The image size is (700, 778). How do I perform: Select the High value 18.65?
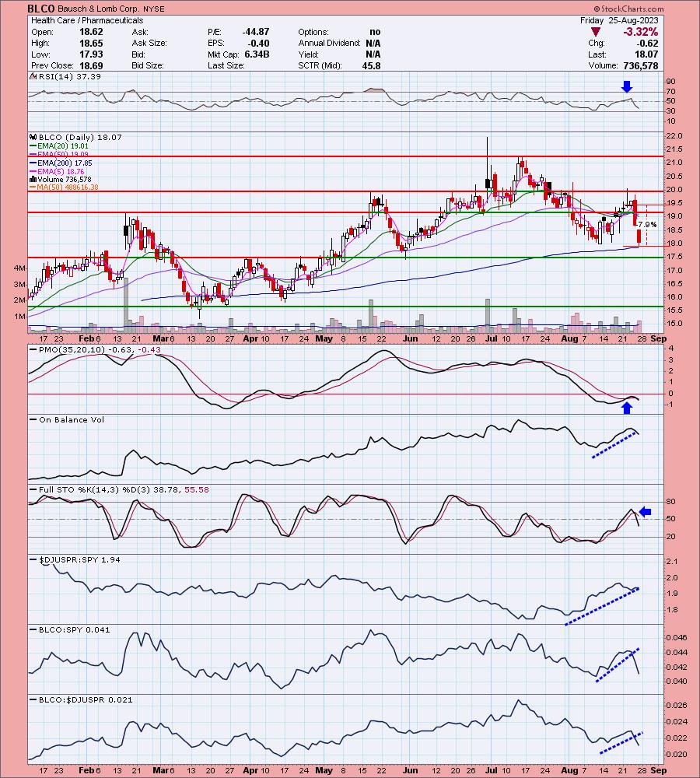(x=91, y=43)
